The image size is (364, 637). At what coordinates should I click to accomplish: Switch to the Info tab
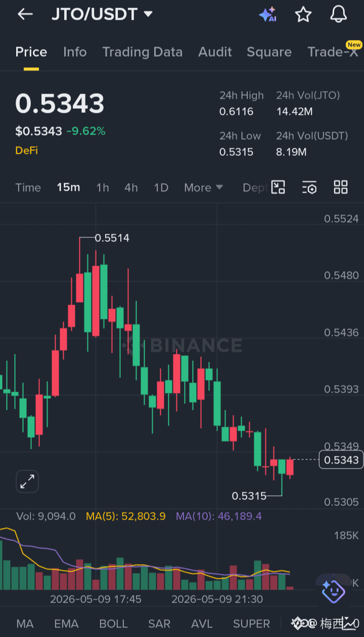(x=75, y=52)
